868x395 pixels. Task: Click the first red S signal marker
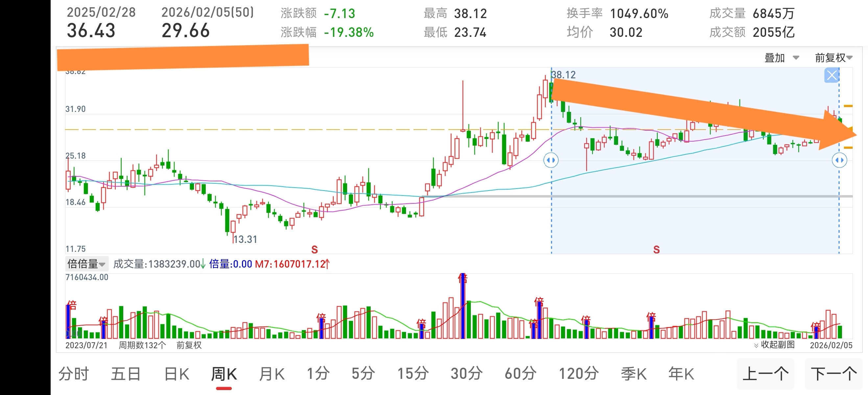pos(314,250)
